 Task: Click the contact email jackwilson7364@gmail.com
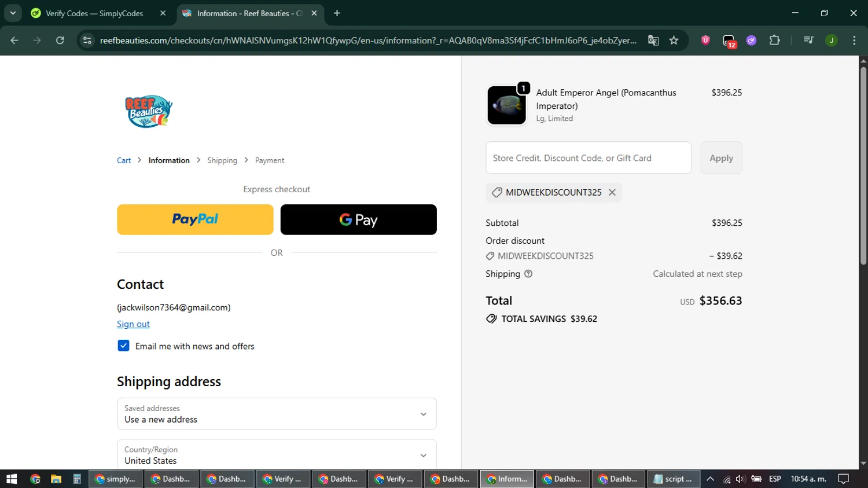[174, 307]
